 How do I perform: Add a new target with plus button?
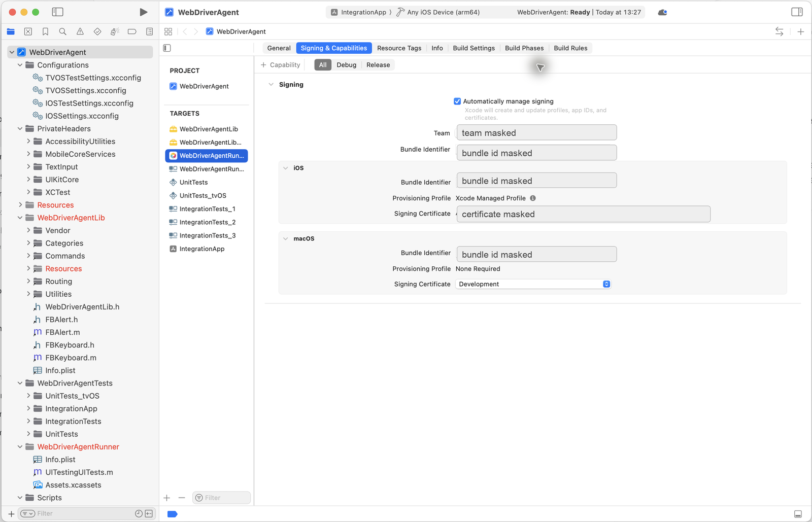[x=166, y=498]
